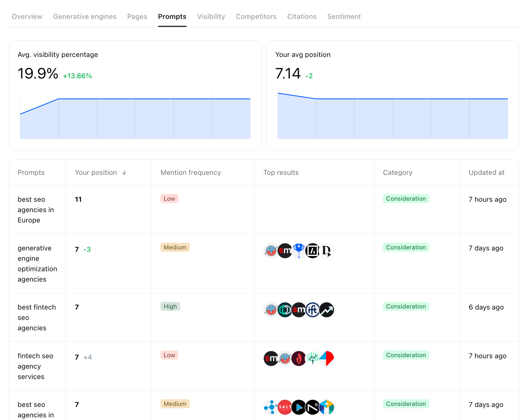Open the Competitors tab
Viewport: 528px width, 420px height.
click(x=256, y=16)
